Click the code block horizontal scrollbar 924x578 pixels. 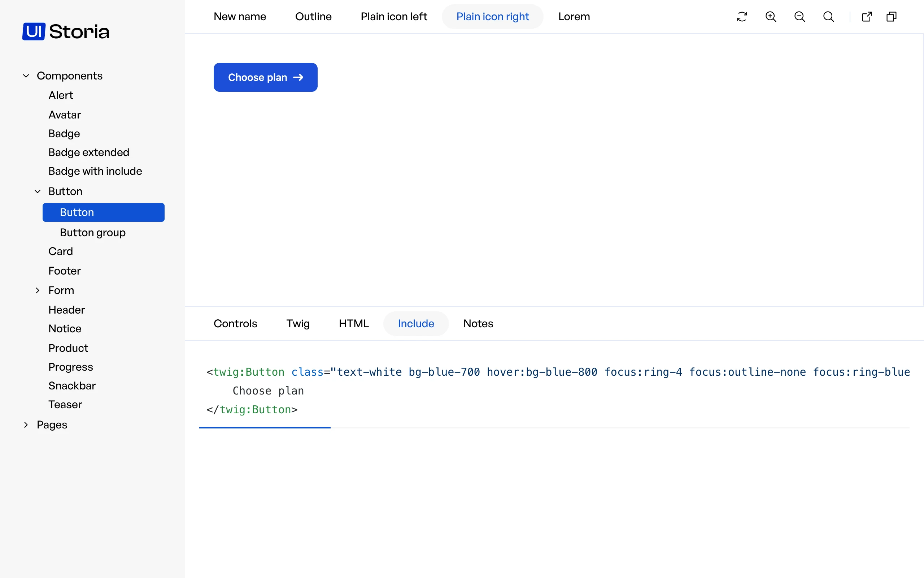point(265,428)
